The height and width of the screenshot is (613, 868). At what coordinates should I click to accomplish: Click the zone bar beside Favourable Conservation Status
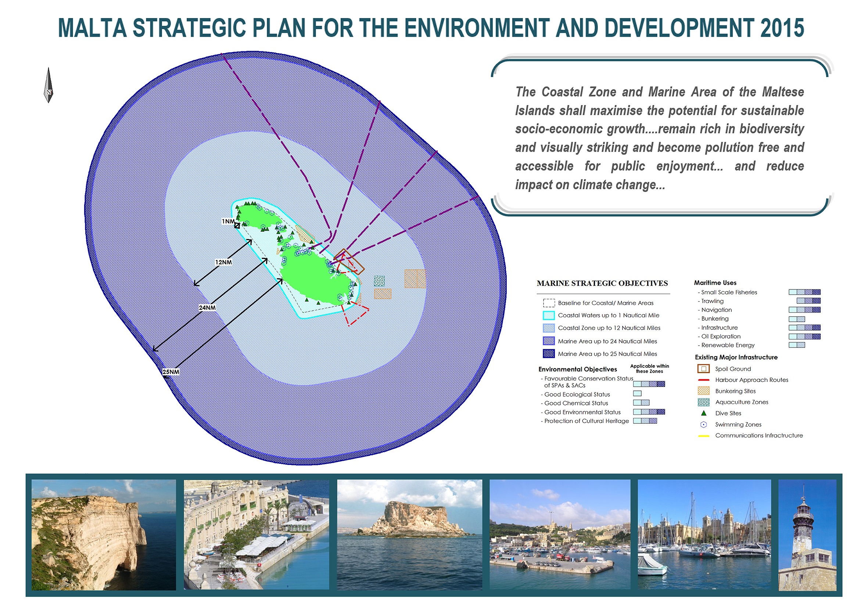click(649, 384)
